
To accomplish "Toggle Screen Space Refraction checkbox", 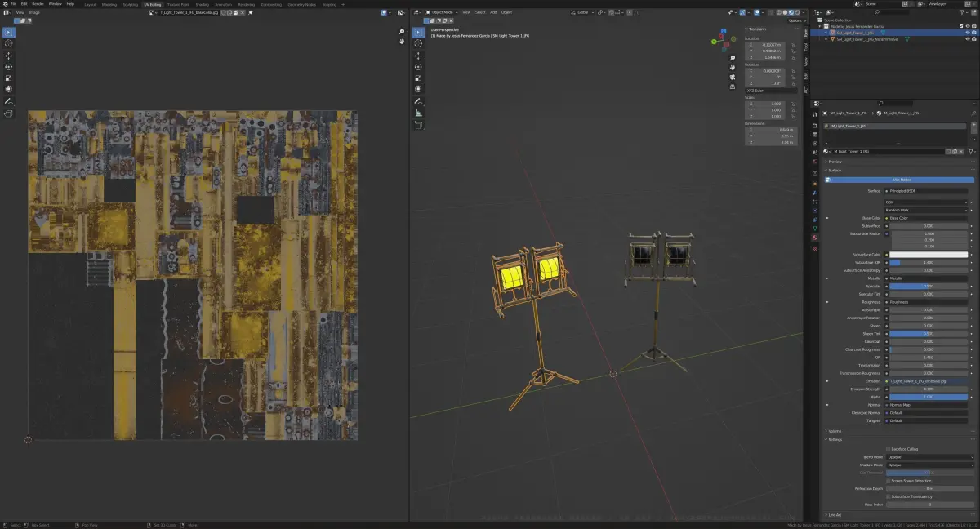I will tap(889, 481).
